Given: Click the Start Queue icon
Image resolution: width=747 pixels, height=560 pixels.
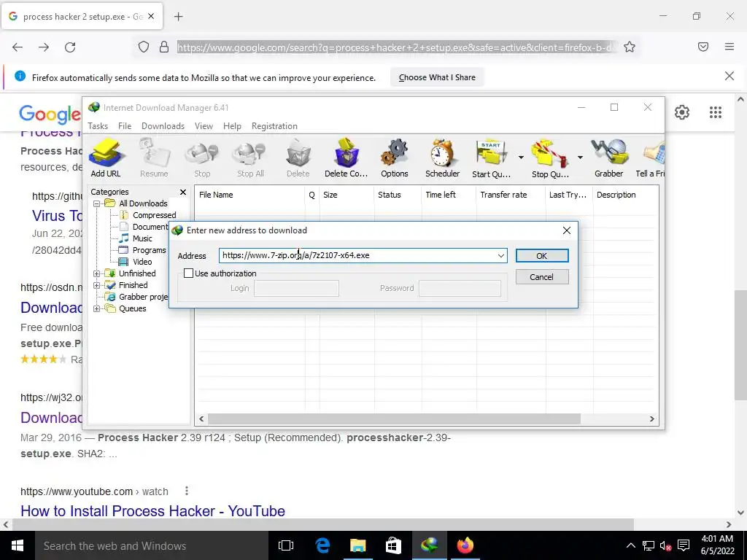Looking at the screenshot, I should click(x=491, y=158).
